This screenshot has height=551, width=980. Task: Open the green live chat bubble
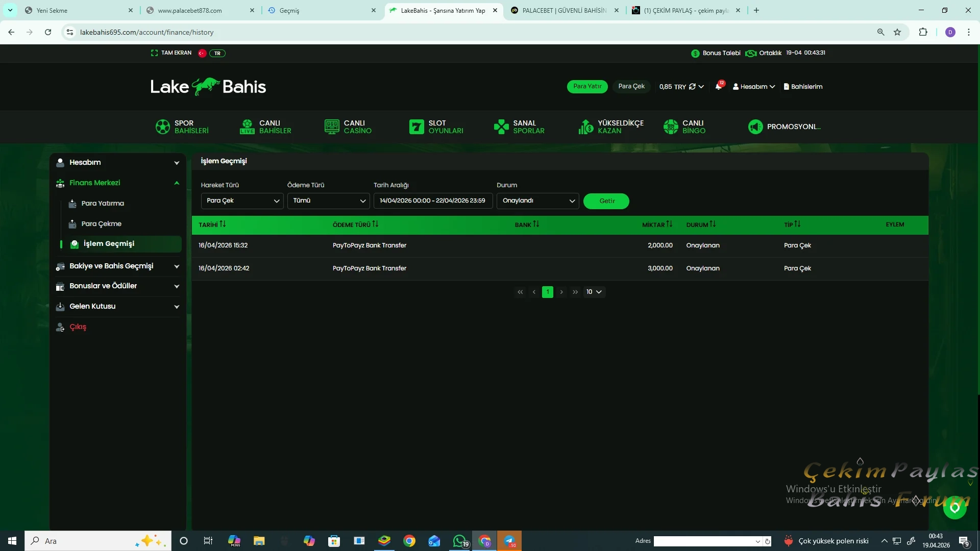[955, 508]
